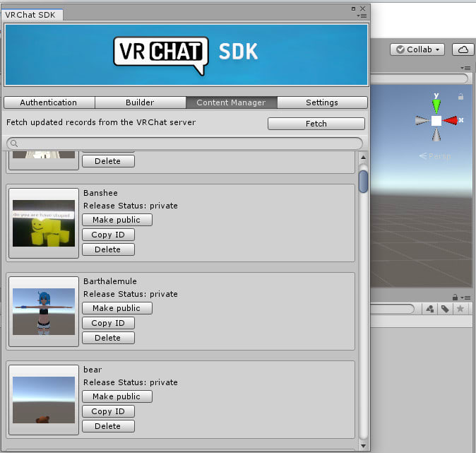Click the search by label tag icon
Viewport: 476px width, 453px height.
[445, 309]
